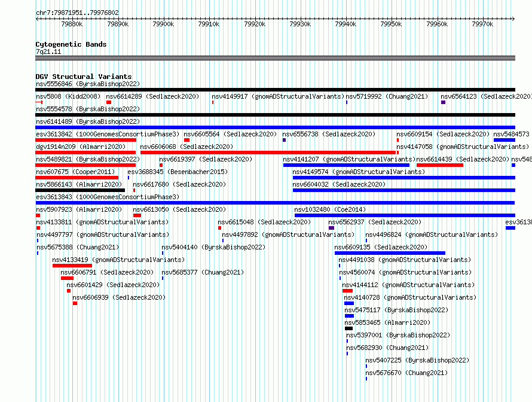Select esv3613843 (1000GenomesConsortiumPhase3) label

pos(108,197)
